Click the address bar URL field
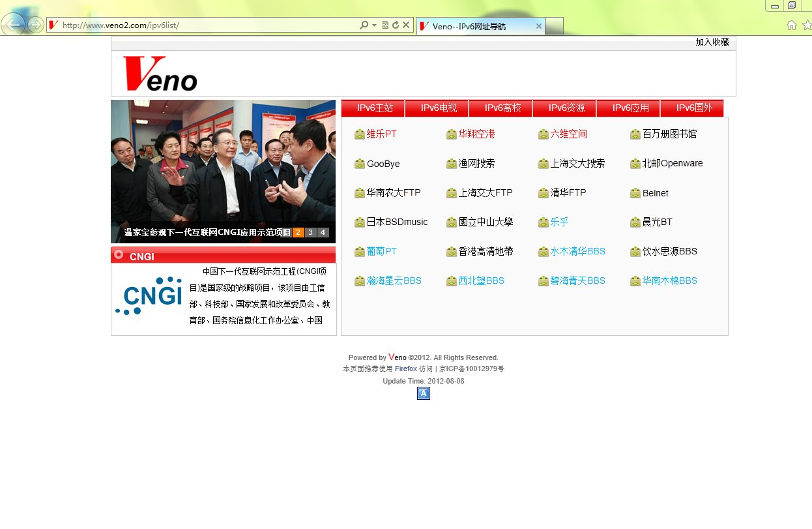The image size is (812, 529). tap(209, 25)
